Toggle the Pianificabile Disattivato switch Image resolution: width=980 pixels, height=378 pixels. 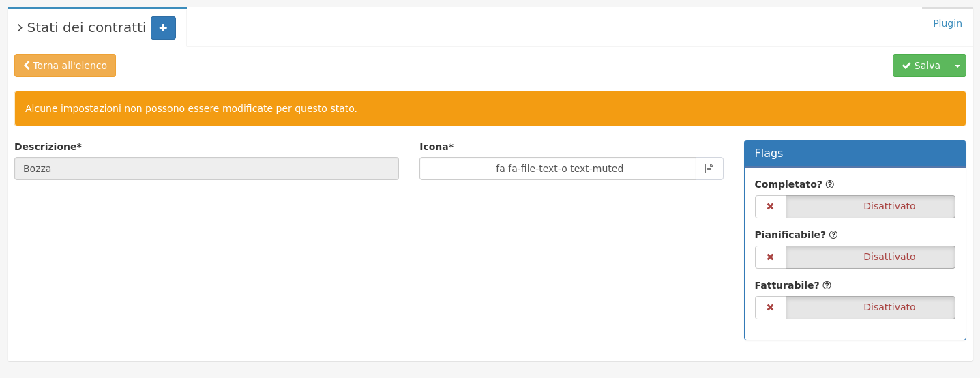tap(870, 257)
